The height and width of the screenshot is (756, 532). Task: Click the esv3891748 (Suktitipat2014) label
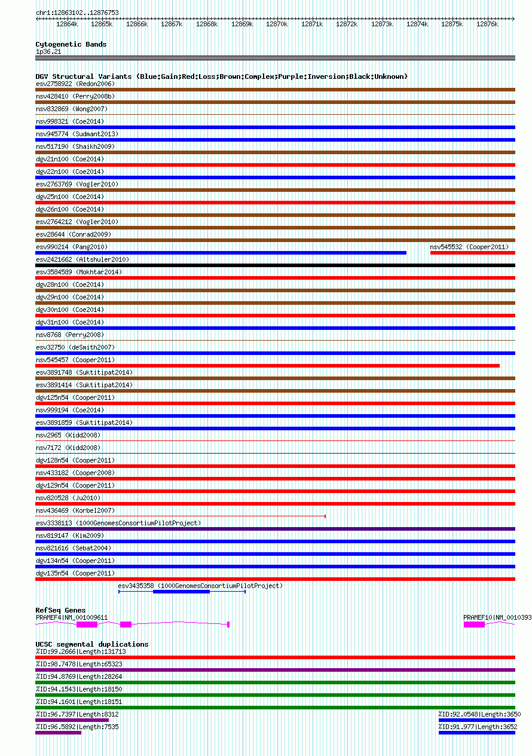(x=84, y=372)
